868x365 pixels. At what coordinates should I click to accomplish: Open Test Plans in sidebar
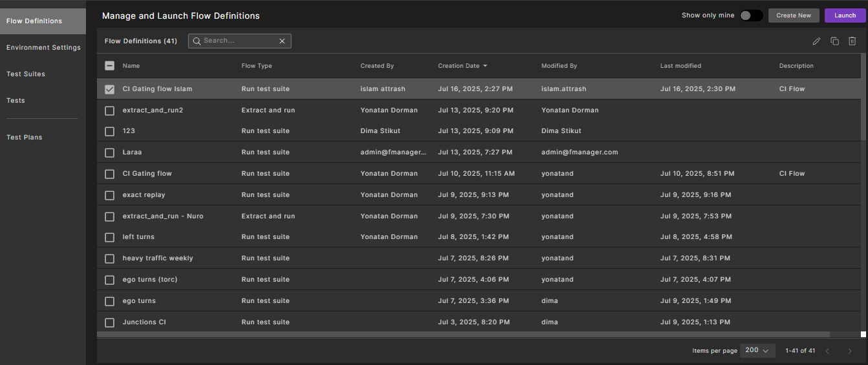24,138
